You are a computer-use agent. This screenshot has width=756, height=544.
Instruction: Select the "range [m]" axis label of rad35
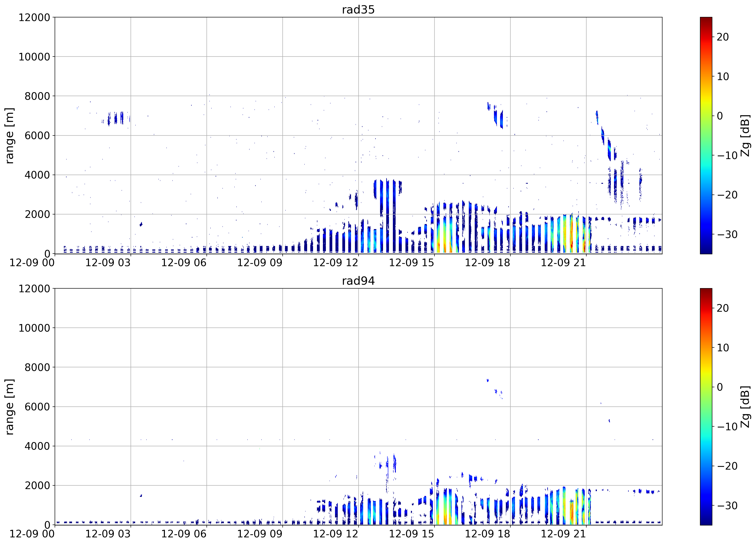[10, 135]
